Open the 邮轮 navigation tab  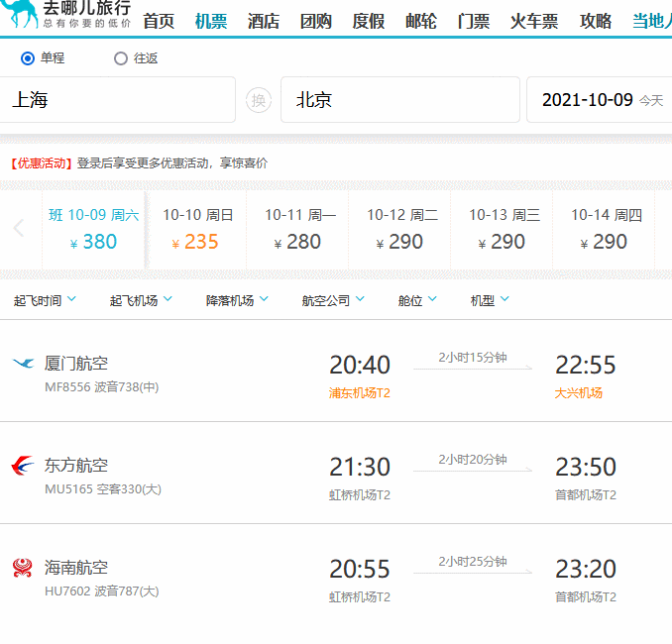click(x=421, y=21)
